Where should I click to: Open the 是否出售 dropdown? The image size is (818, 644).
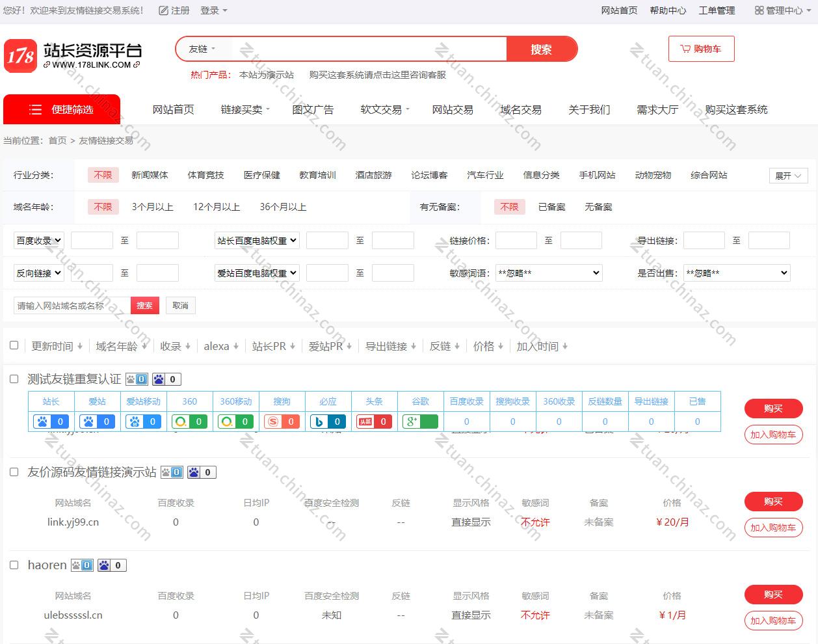[x=737, y=273]
